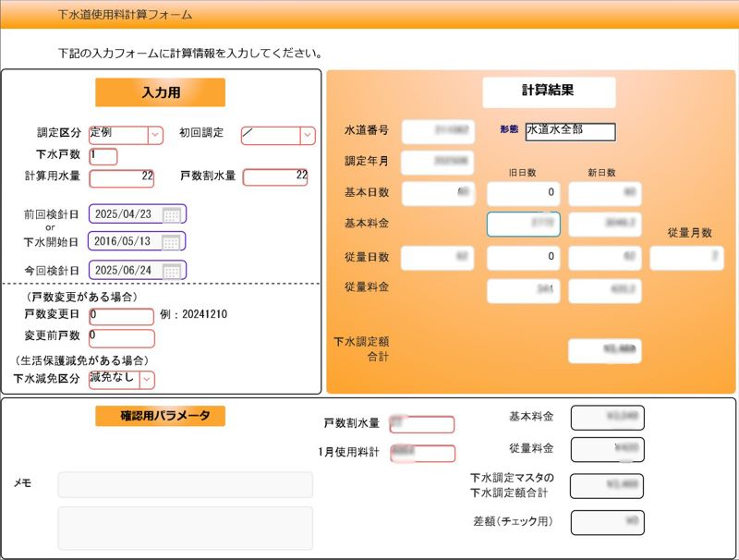
Task: Click the 戸数変更日 input field
Action: point(121,316)
